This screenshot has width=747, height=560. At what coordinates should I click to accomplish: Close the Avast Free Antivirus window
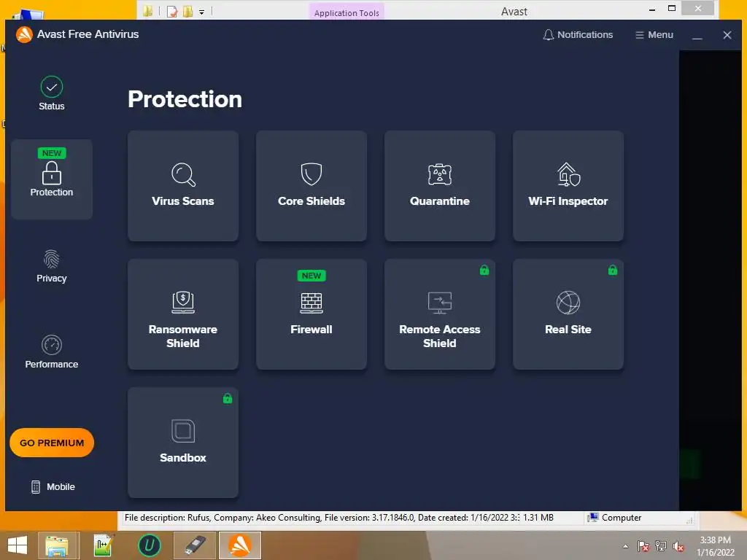coord(727,35)
